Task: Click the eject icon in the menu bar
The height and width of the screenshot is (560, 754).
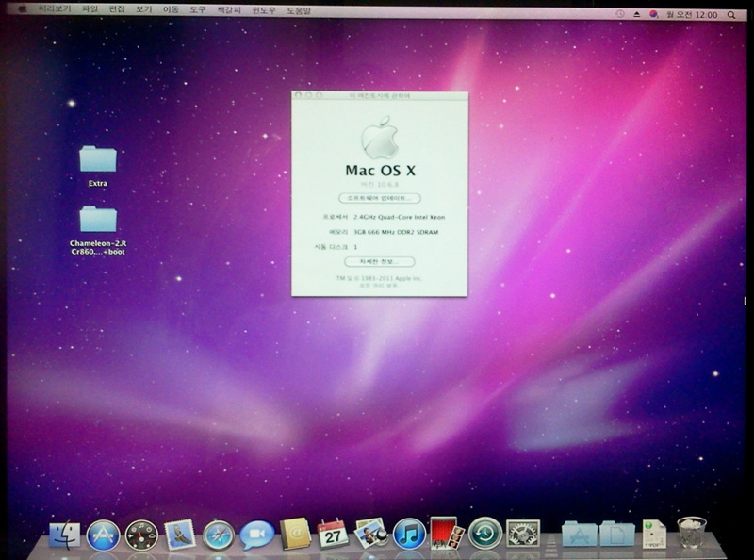Action: 637,15
